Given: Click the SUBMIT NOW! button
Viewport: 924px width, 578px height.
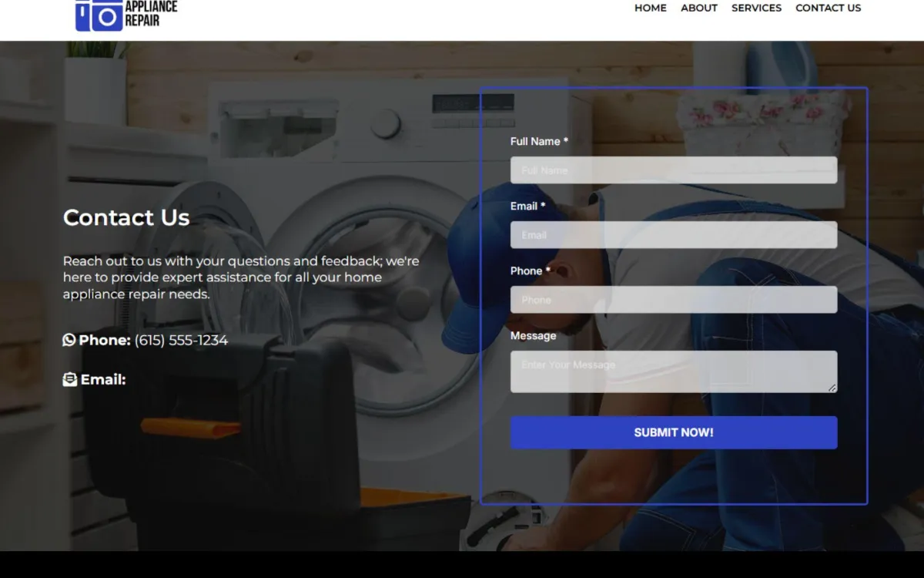Looking at the screenshot, I should tap(674, 432).
